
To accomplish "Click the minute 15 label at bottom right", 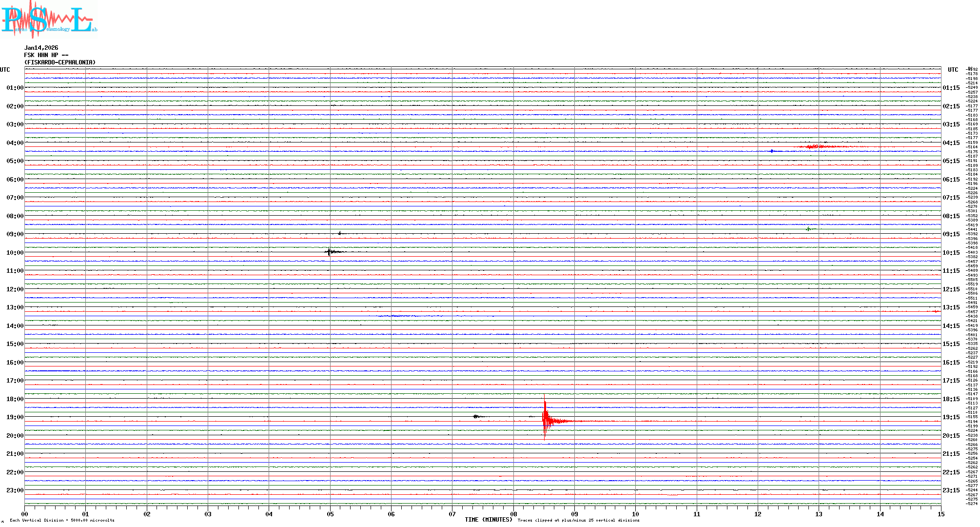I will tap(941, 514).
